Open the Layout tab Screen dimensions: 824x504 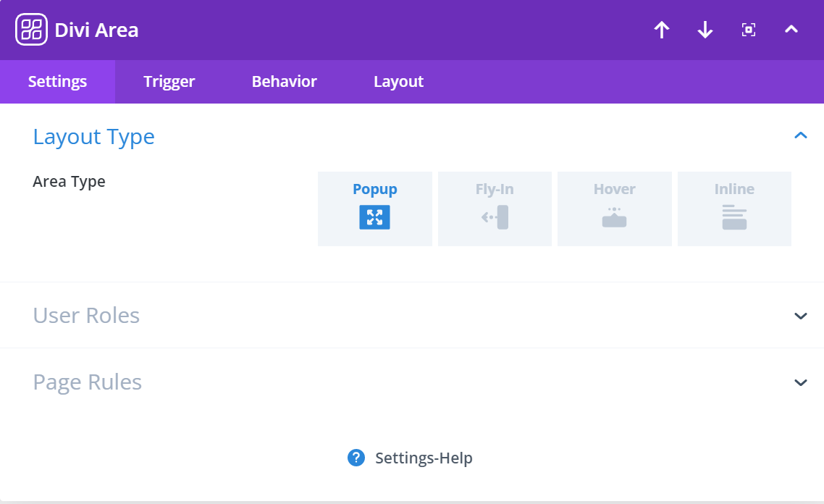click(398, 81)
